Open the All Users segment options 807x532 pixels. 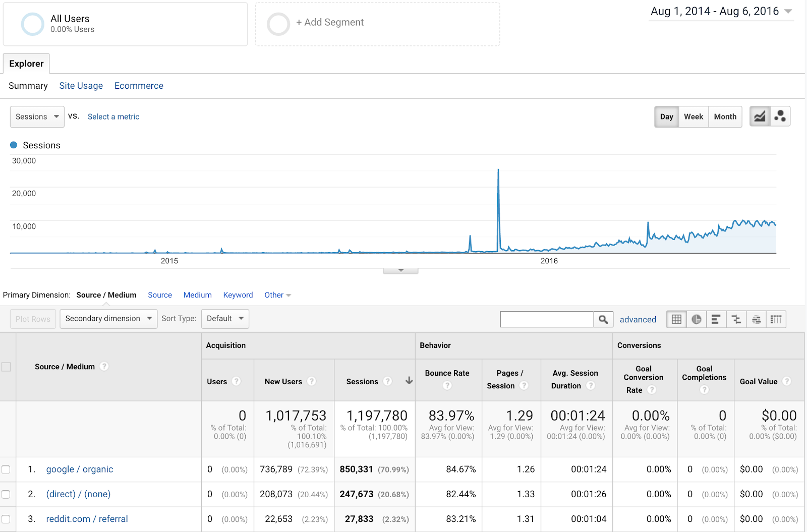125,24
